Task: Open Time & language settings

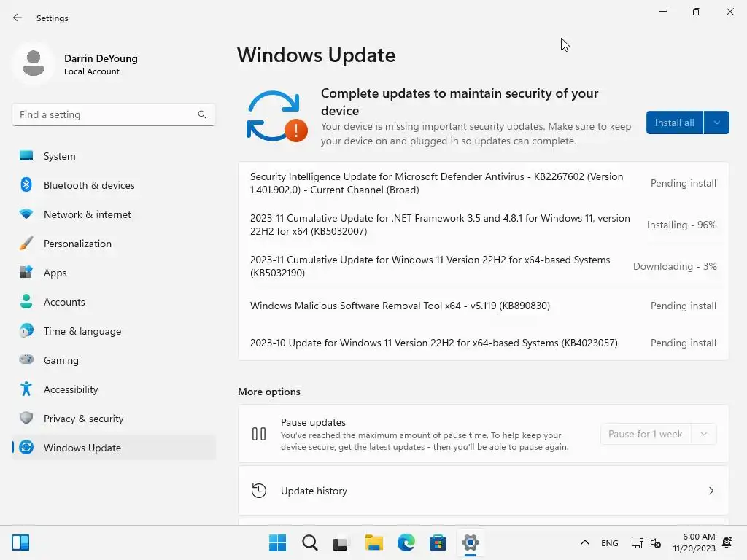Action: point(113,330)
